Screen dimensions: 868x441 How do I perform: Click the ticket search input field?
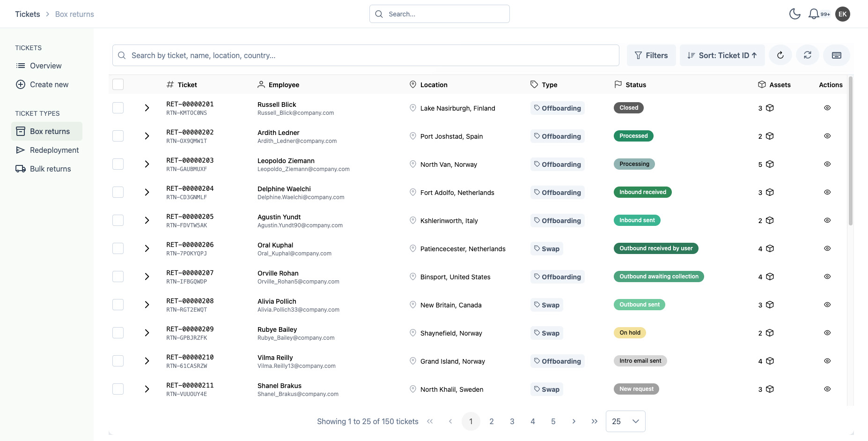coord(365,55)
